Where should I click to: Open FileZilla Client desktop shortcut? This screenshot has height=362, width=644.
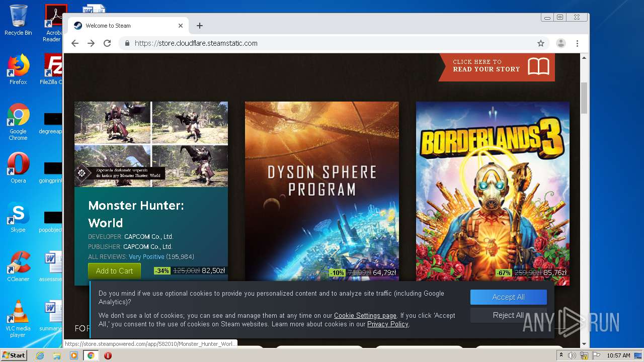(51, 69)
